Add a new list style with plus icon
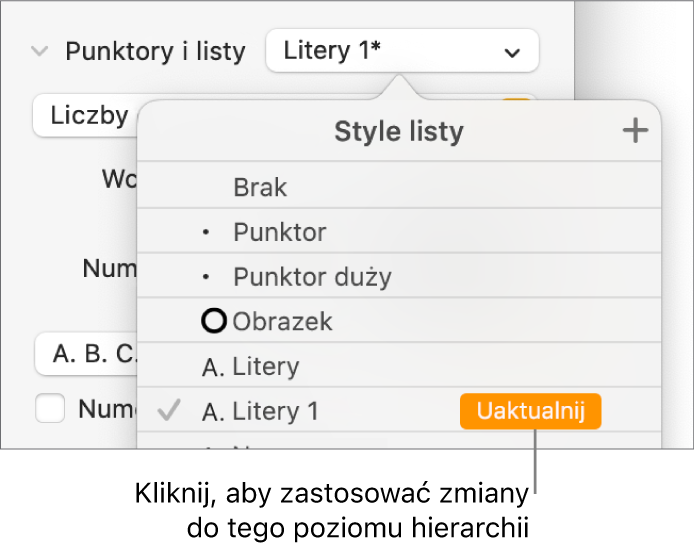Screen dimensions: 694x551 635,131
